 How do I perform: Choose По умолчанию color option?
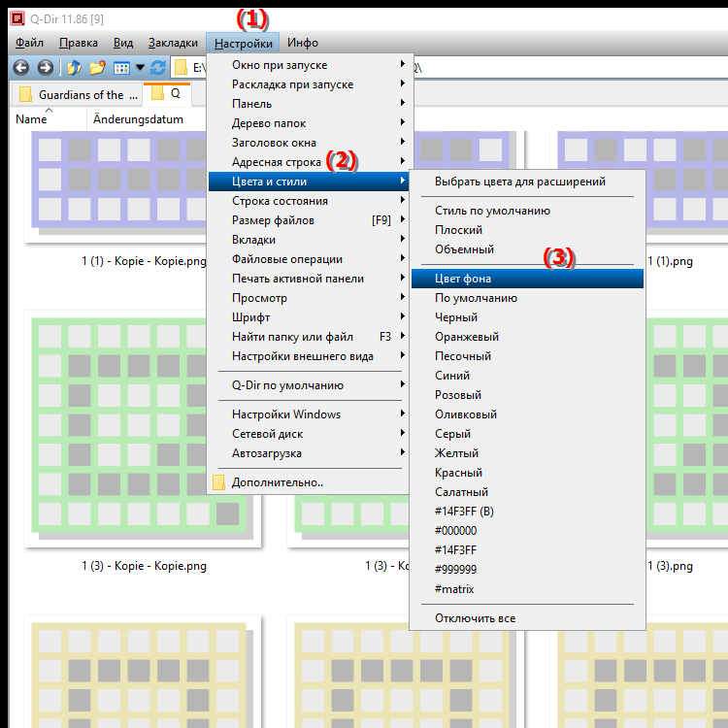coord(527,298)
